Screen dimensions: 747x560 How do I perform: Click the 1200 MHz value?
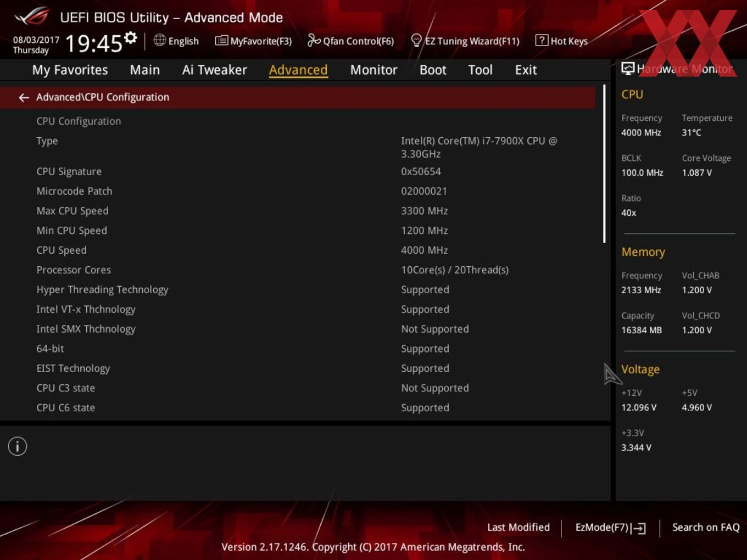[x=424, y=231]
